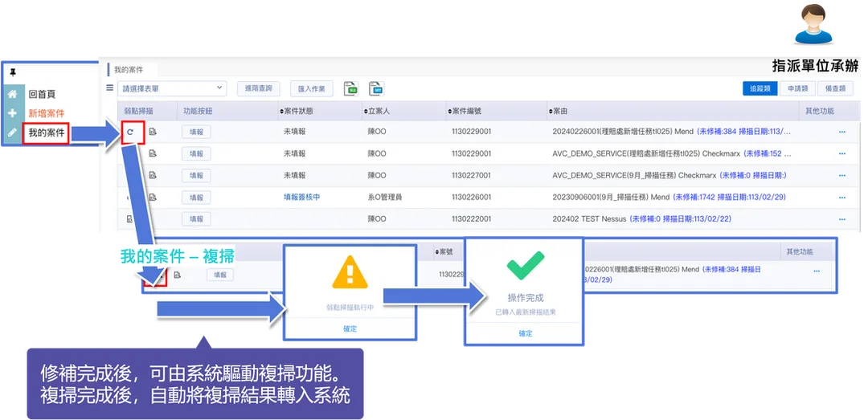Click 填報 in the 20240226001 Mend row

(196, 132)
